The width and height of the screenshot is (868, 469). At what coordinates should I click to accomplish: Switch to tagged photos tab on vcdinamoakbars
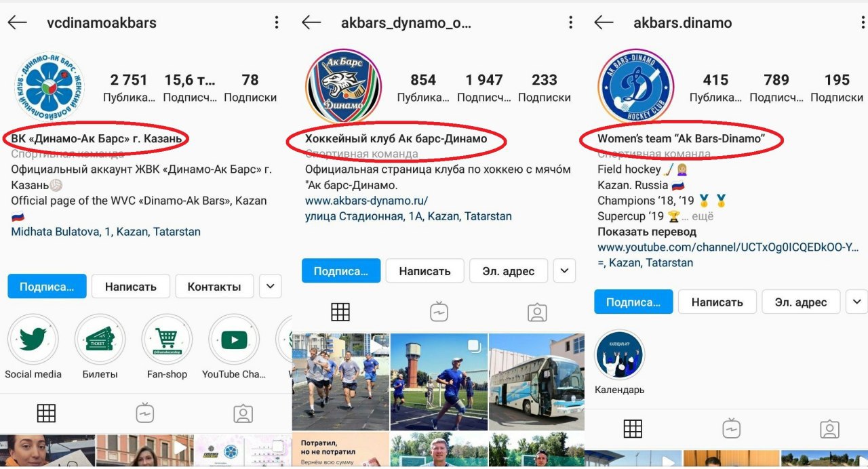pyautogui.click(x=243, y=413)
